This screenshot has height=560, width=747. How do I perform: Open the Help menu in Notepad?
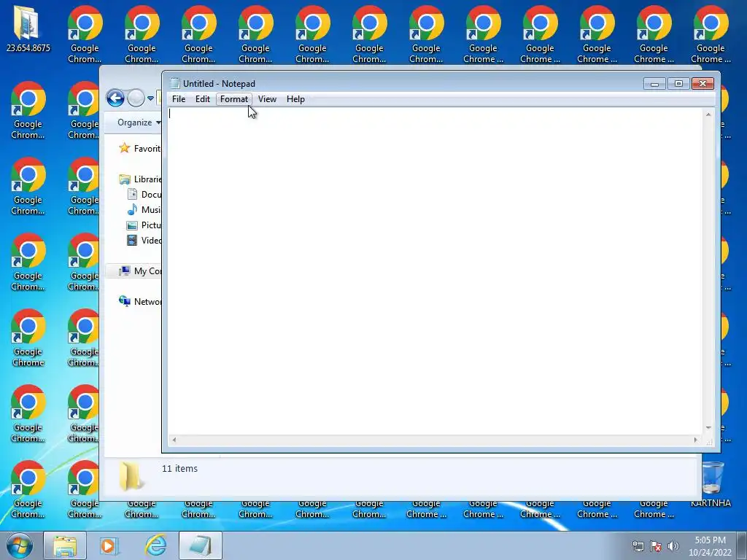pos(295,99)
